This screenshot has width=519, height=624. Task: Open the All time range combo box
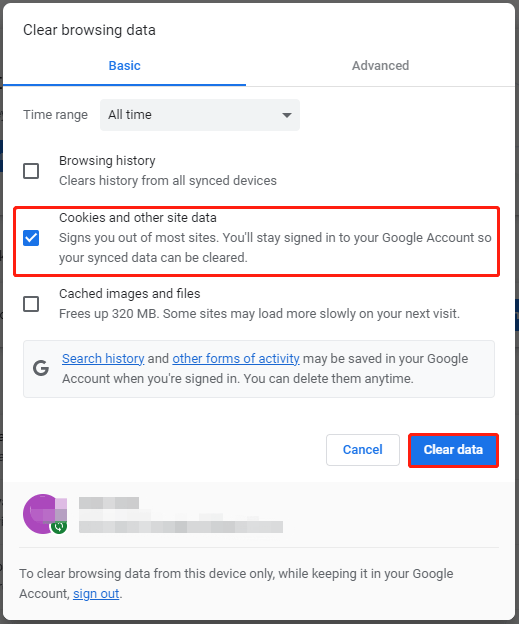(x=200, y=115)
